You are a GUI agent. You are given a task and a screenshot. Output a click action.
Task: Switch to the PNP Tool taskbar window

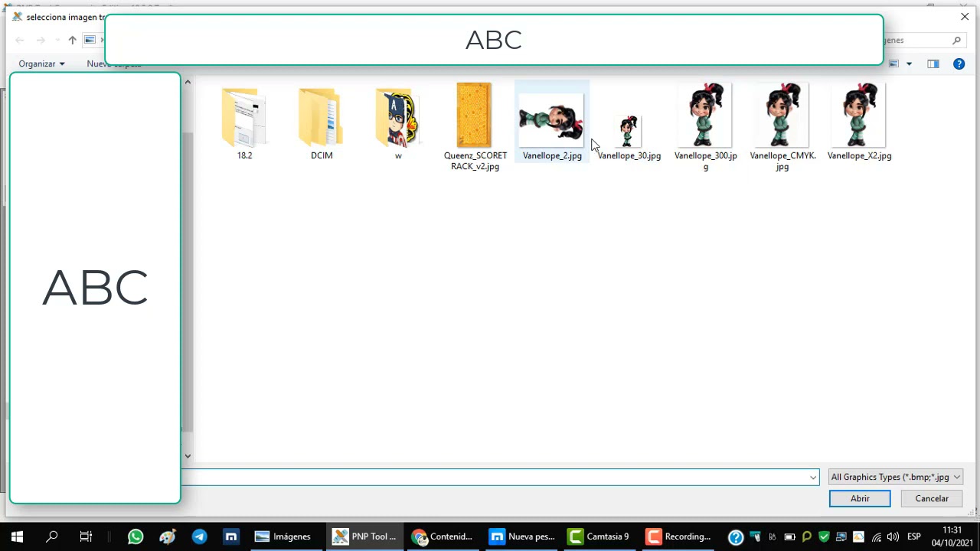pyautogui.click(x=365, y=536)
